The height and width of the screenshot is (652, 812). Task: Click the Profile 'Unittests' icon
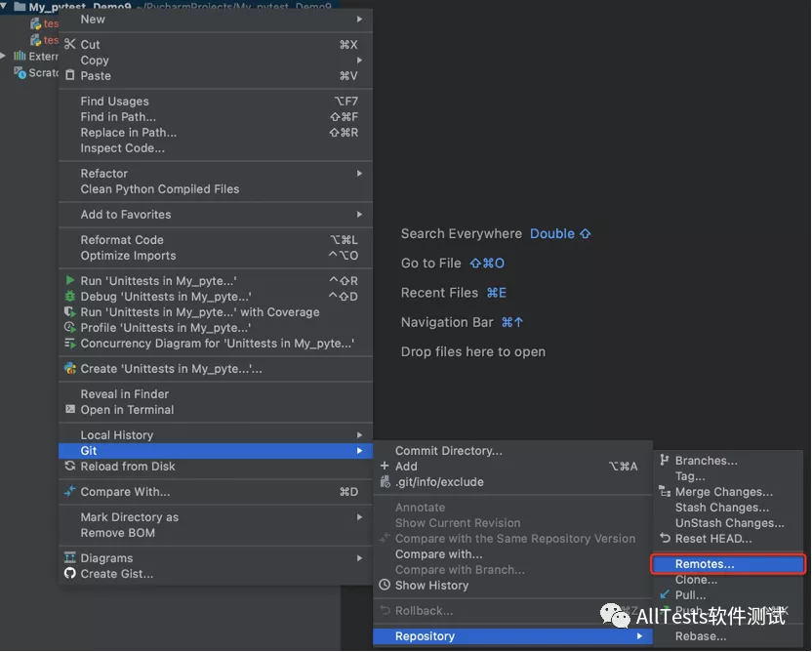[70, 327]
